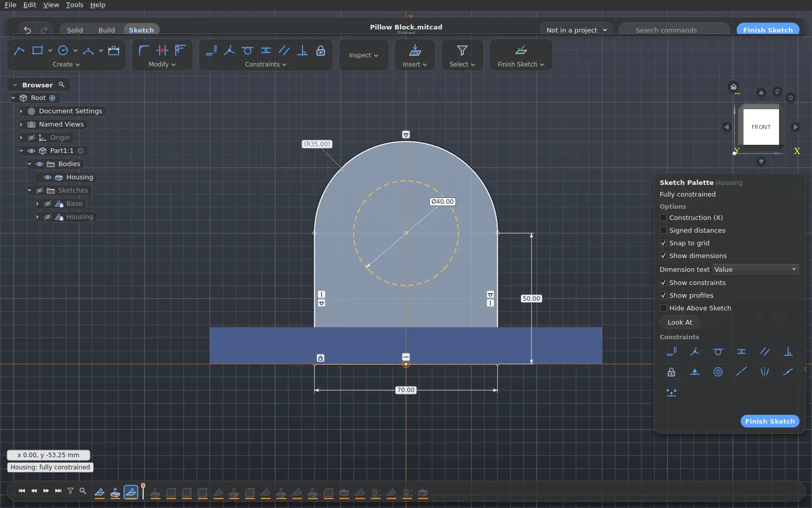Collapse the Bodies folder
Image resolution: width=812 pixels, height=508 pixels.
pos(29,164)
